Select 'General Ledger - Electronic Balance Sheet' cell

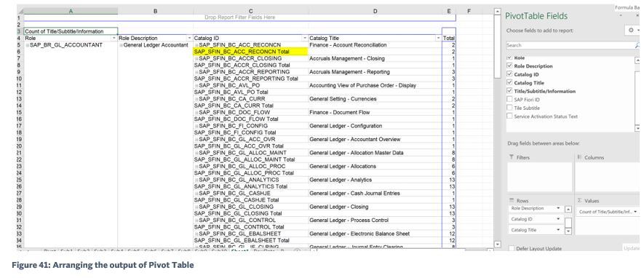(x=375, y=234)
